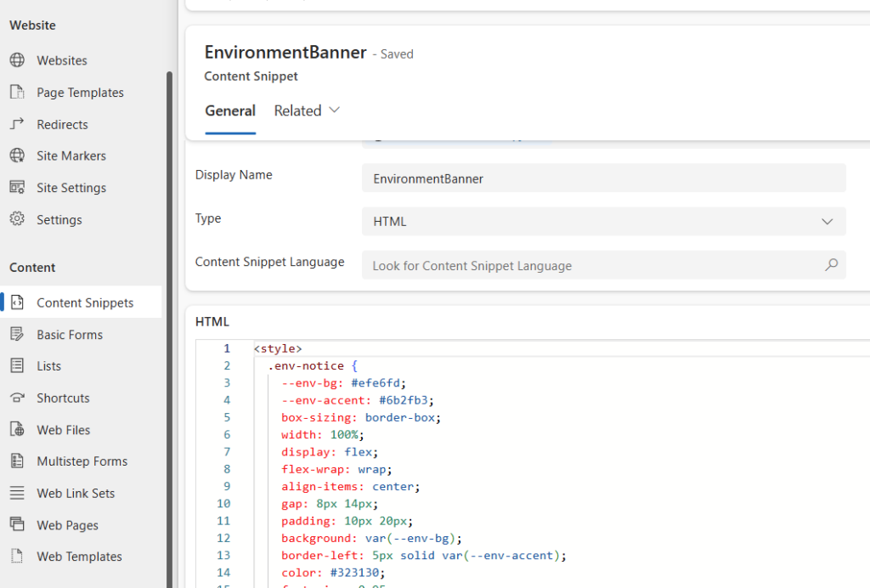870x588 pixels.
Task: Click line number 5 in editor gutter
Action: (227, 417)
